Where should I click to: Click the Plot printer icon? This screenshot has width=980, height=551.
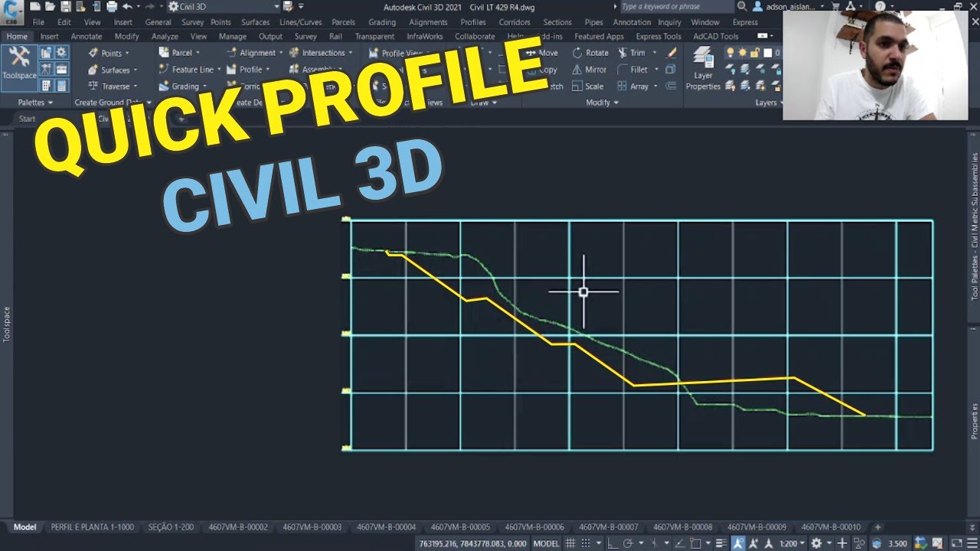point(112,6)
